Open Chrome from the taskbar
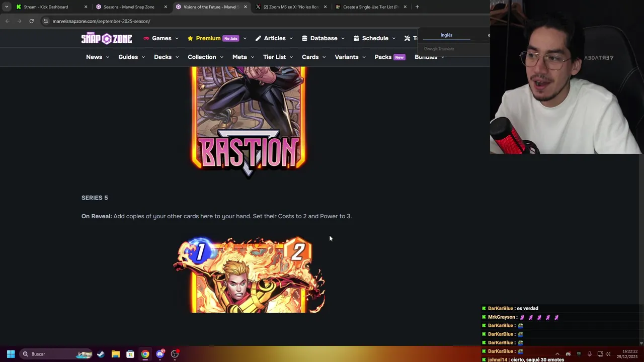 coord(145,354)
